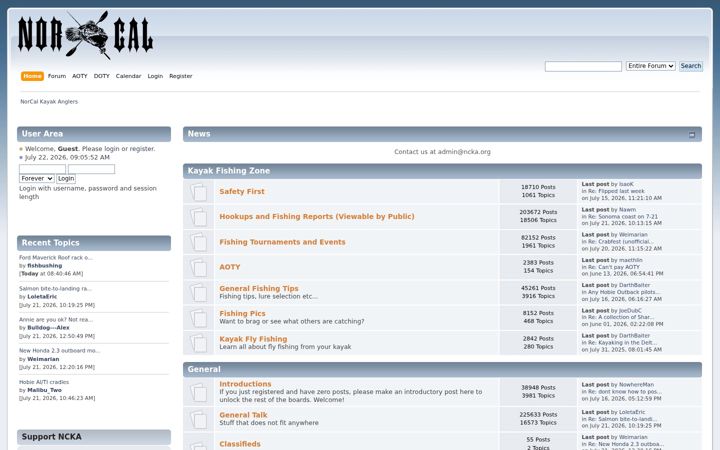Click the '18710 Posts' count text
This screenshot has height=450, width=720.
[x=538, y=187]
